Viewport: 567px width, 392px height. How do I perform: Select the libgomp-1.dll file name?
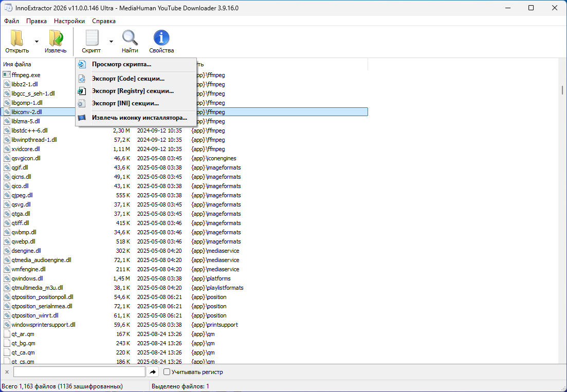(x=27, y=103)
